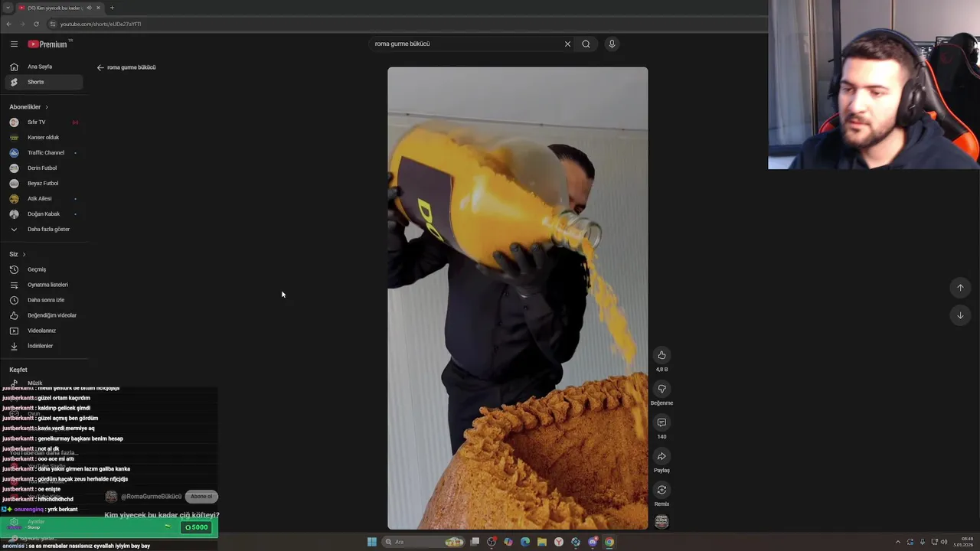Share the Short via Paylaş icon

tap(661, 456)
